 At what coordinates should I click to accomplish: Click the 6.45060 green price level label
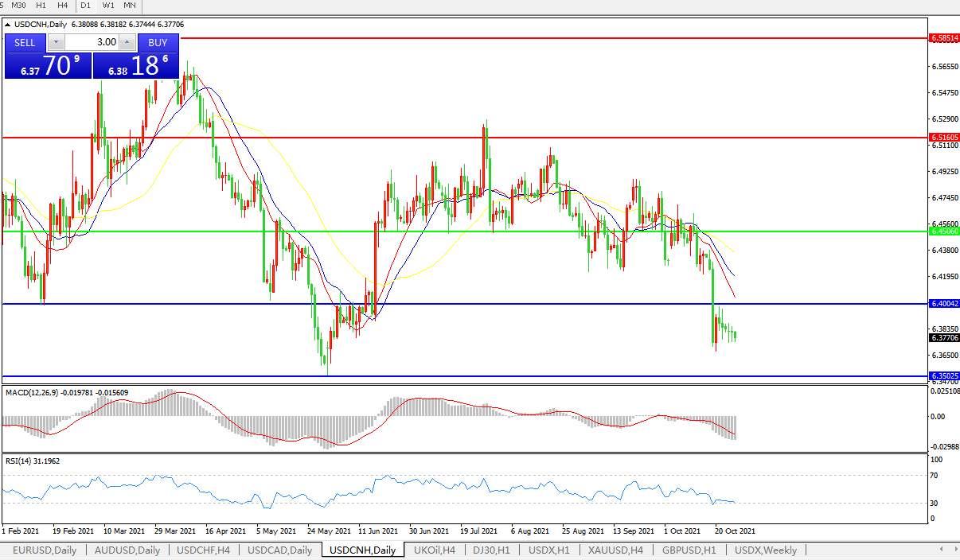944,231
